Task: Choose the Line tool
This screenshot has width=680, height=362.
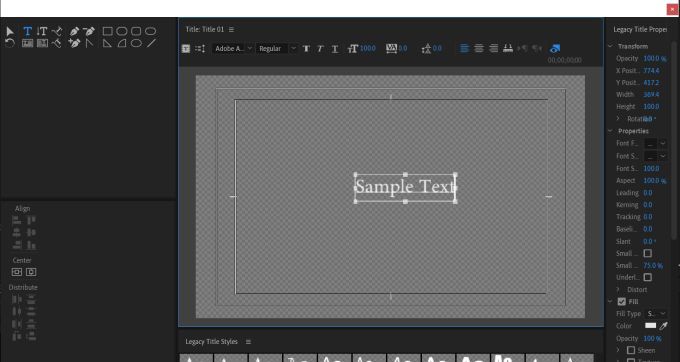Action: [151, 43]
